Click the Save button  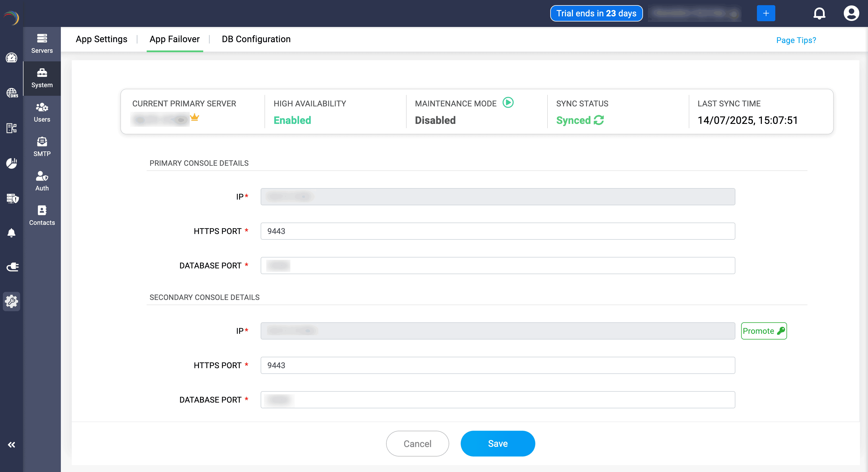[497, 443]
